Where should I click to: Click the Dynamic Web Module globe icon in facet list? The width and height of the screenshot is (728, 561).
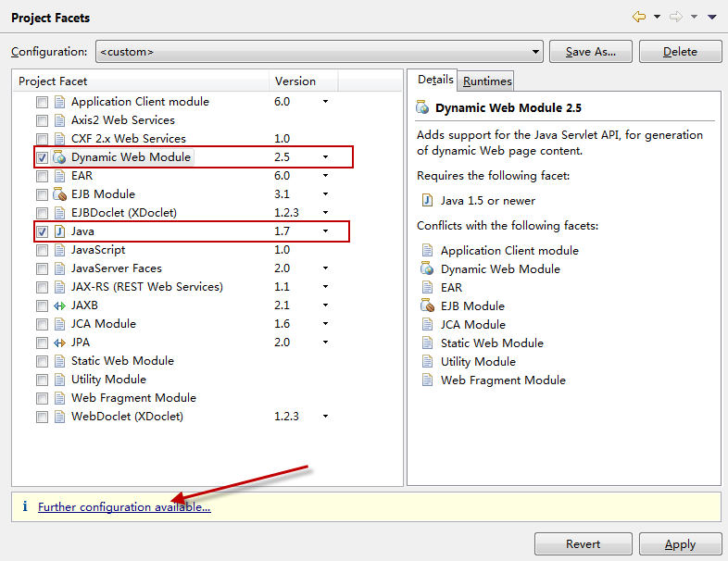[x=59, y=157]
